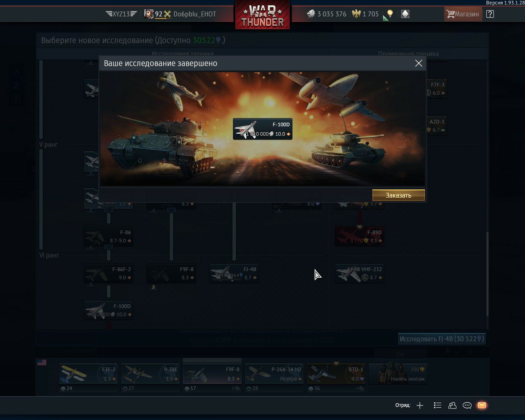Viewport: 525px width, 420px height.
Task: Open the contacts friends icon
Action: click(x=452, y=405)
